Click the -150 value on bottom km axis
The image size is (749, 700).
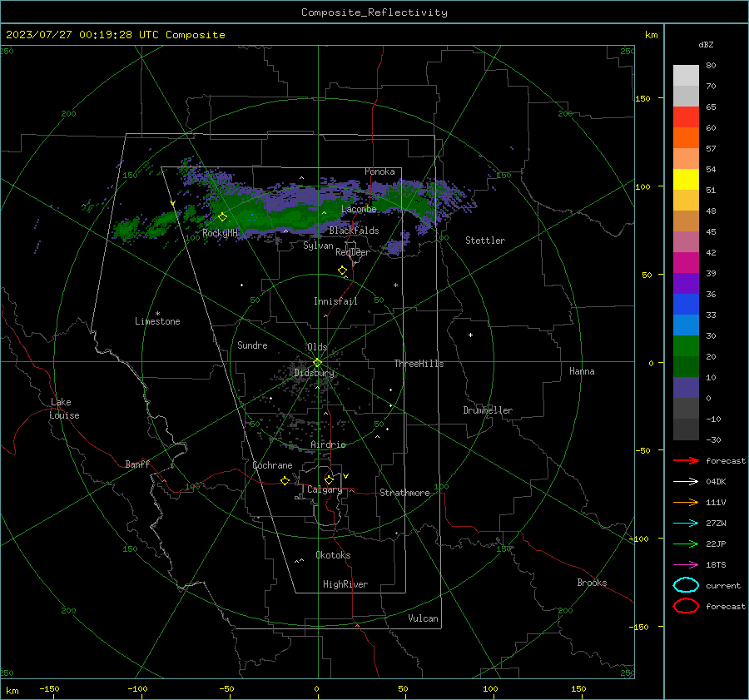tap(50, 689)
